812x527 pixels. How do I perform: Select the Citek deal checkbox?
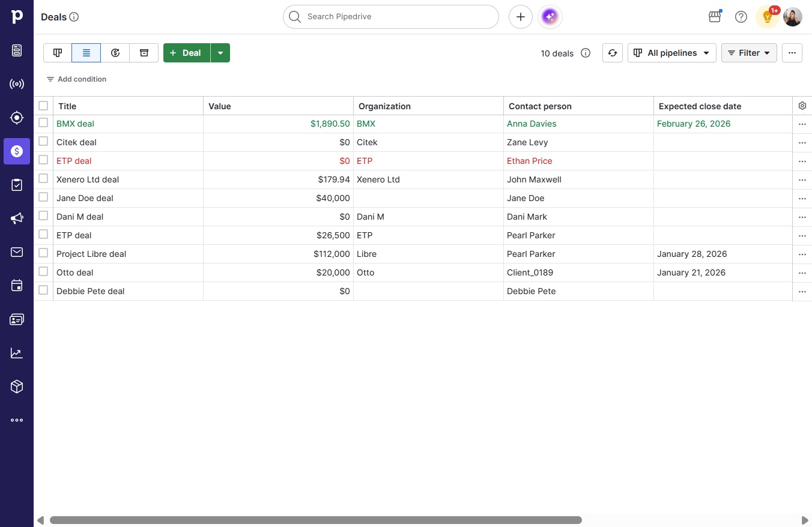pyautogui.click(x=43, y=141)
